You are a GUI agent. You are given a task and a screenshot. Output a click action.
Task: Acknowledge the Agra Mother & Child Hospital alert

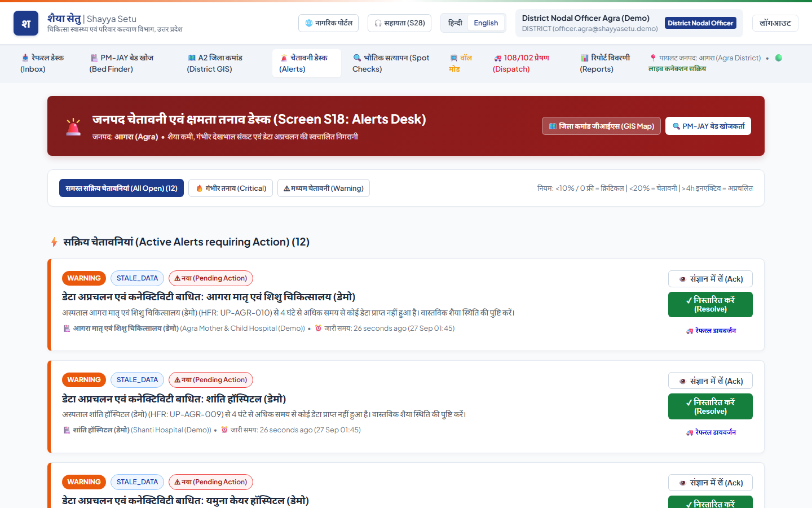pyautogui.click(x=710, y=279)
